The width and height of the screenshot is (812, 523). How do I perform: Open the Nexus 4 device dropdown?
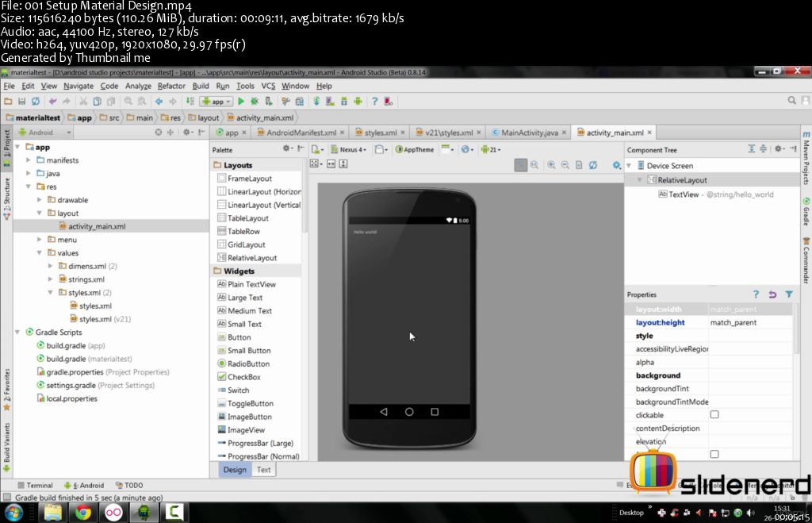coord(349,149)
